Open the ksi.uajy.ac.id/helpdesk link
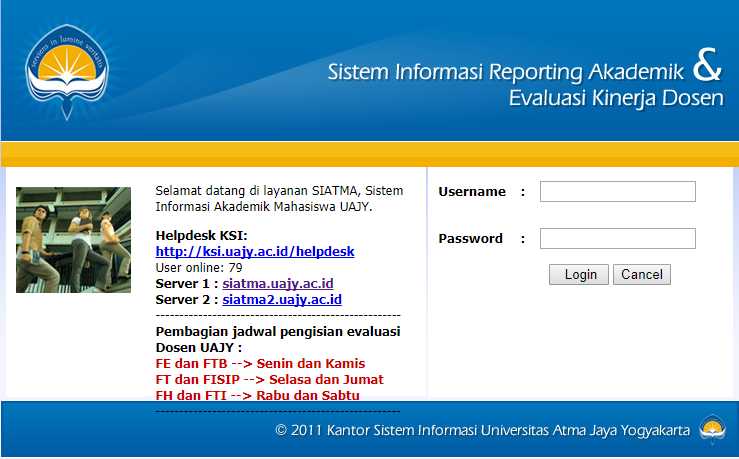739x459 pixels. (255, 251)
